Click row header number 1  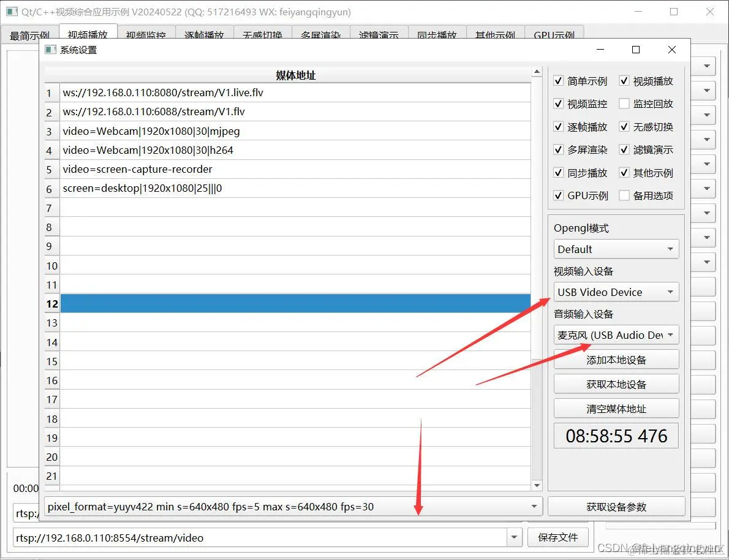pos(52,93)
